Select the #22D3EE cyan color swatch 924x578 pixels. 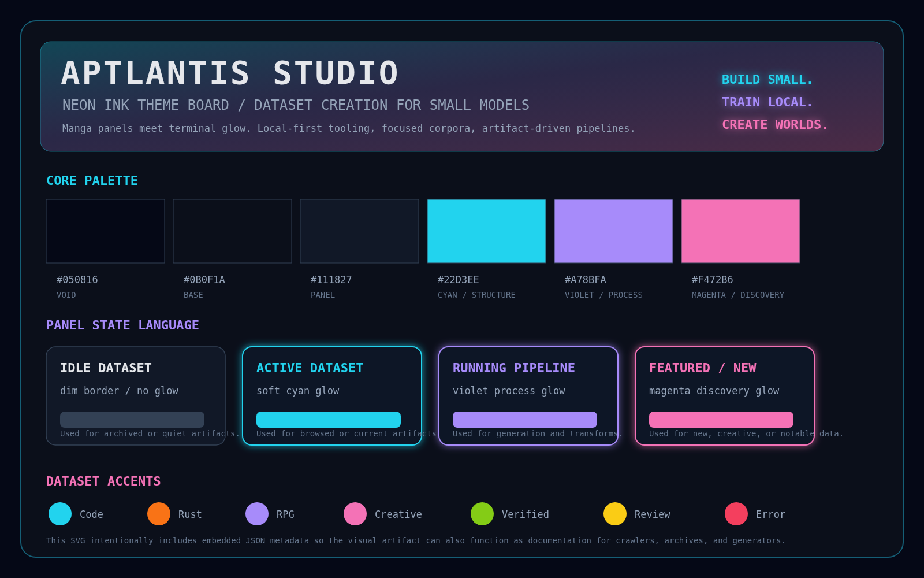pos(486,231)
